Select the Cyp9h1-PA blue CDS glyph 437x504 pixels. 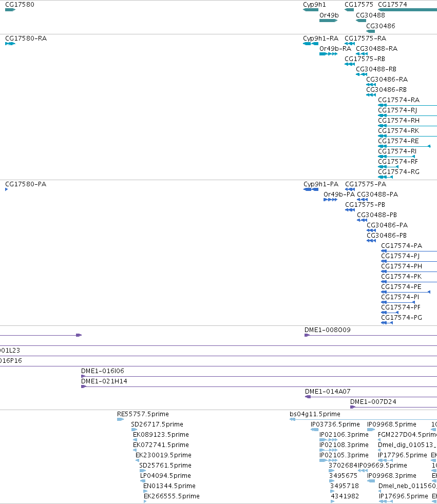pyautogui.click(x=311, y=190)
